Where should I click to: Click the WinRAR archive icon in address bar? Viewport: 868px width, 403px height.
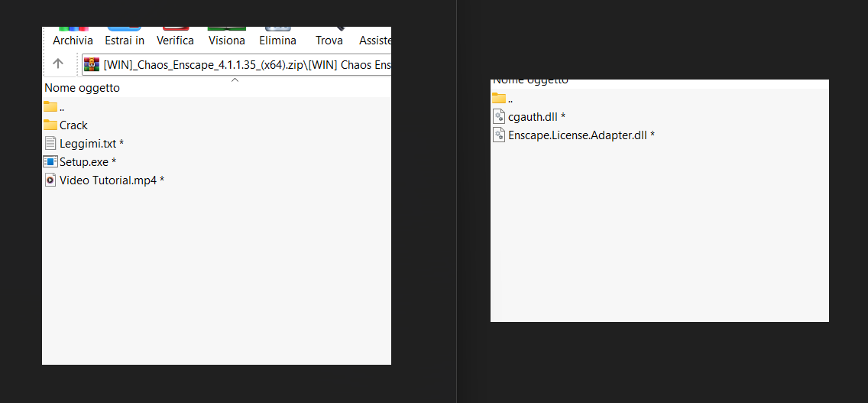click(92, 65)
